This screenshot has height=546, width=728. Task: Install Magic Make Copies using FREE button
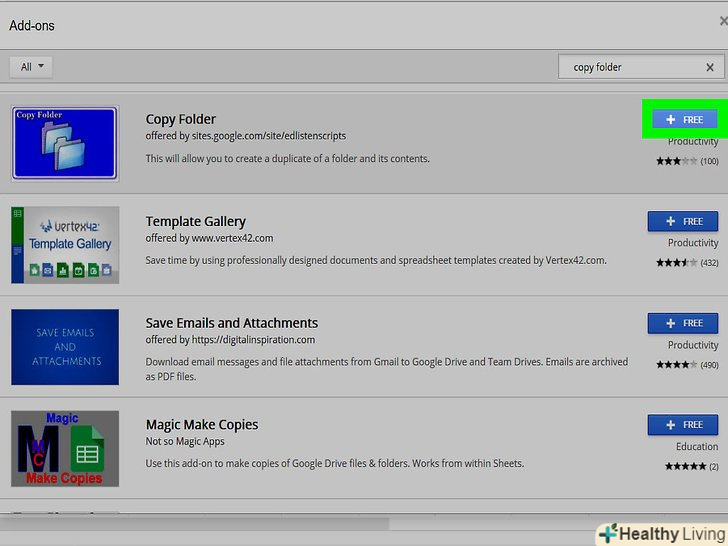point(682,425)
